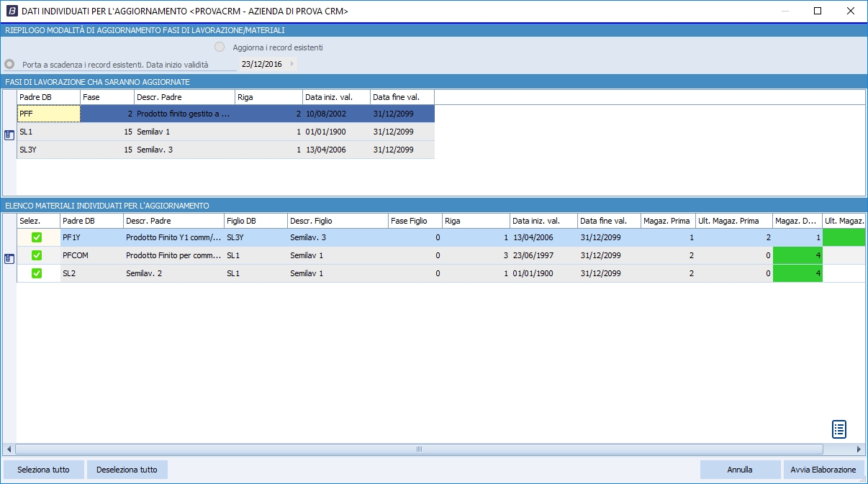
Task: Click the 23/12/2016 date field
Action: click(x=262, y=64)
